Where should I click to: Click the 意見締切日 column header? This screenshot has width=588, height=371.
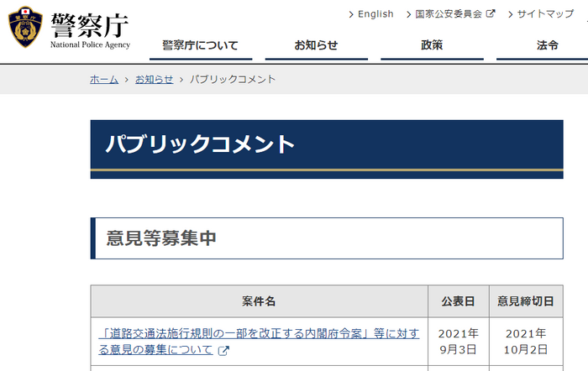pos(525,301)
